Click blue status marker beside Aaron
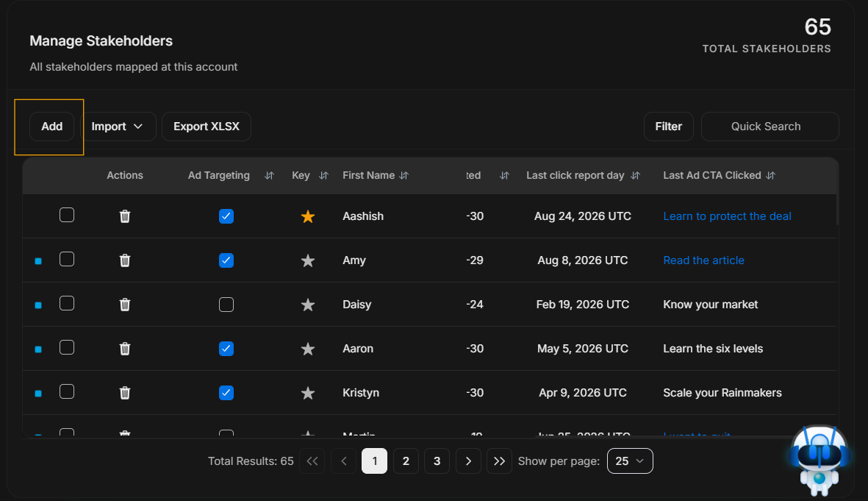Viewport: 868px width, 501px height. point(38,349)
